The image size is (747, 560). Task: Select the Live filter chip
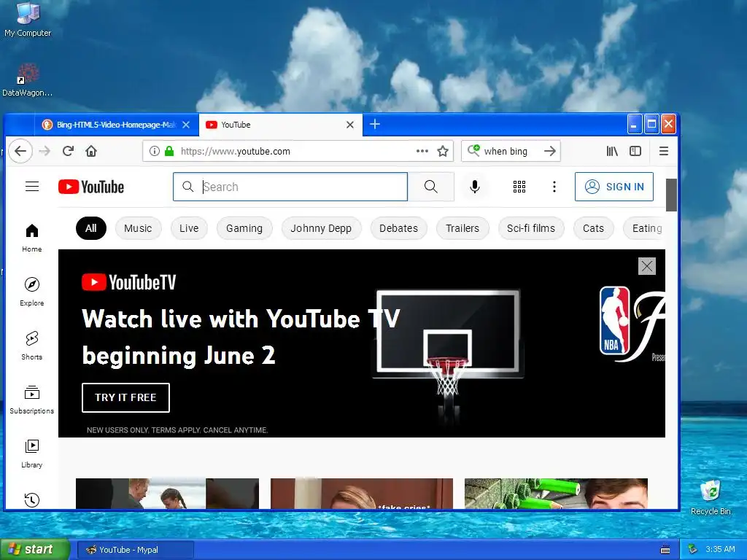[189, 228]
